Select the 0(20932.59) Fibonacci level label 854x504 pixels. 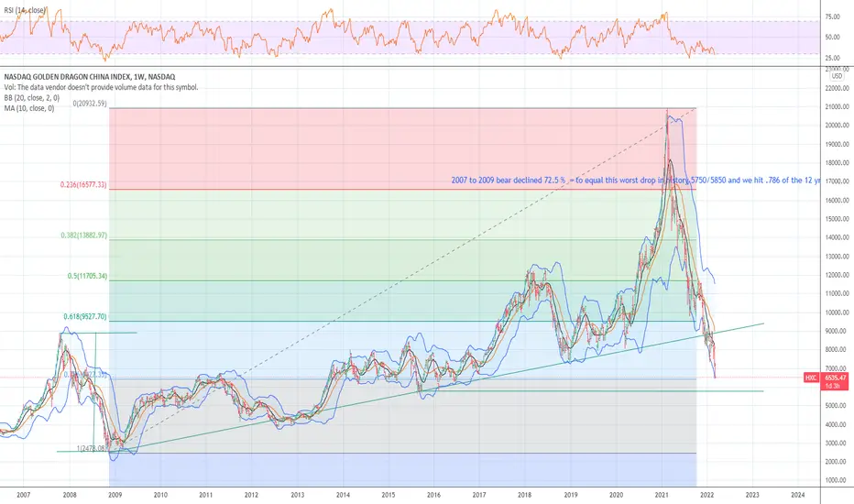(x=90, y=104)
